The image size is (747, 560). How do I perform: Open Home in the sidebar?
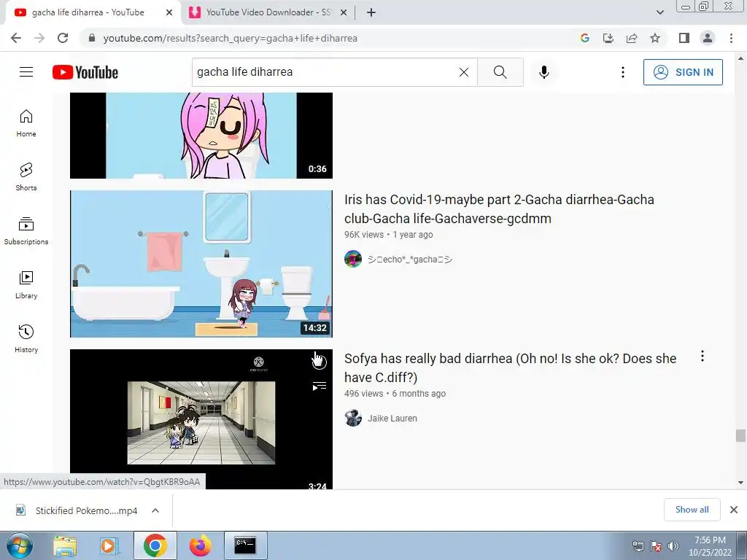tap(26, 123)
